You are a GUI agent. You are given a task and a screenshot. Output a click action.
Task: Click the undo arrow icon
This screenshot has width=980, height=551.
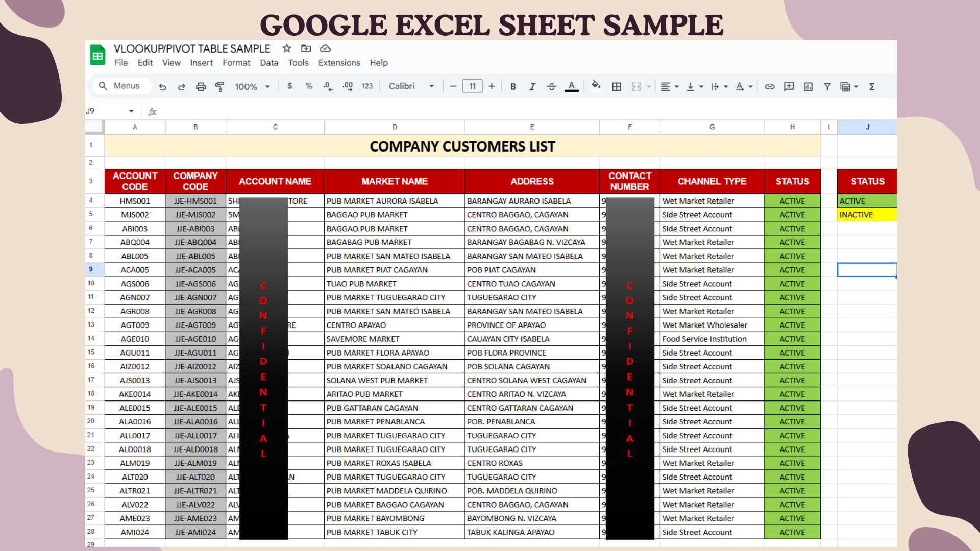(162, 87)
